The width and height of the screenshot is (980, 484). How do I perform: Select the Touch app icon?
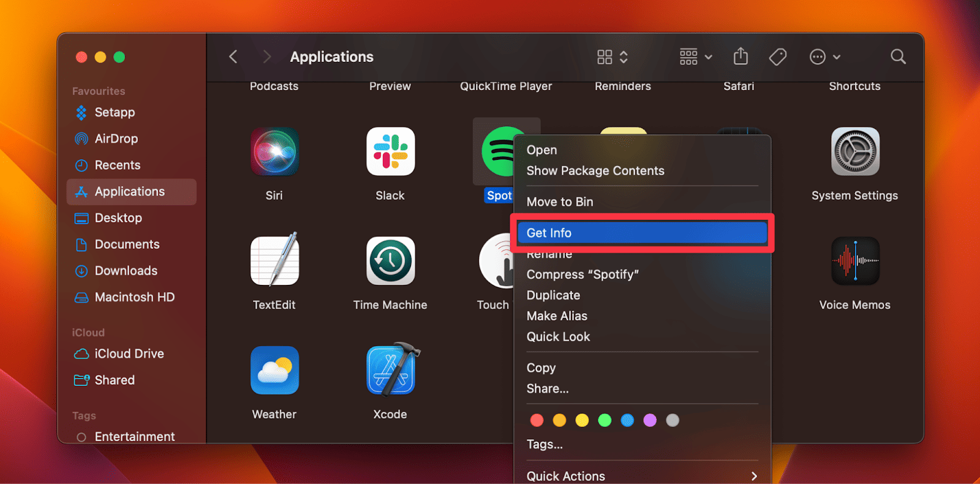point(497,260)
